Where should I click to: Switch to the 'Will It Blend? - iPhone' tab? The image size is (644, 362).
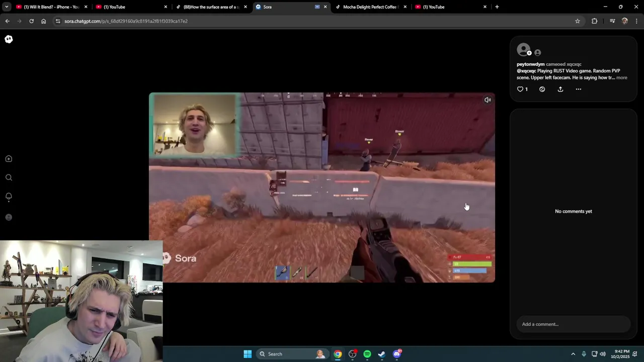click(52, 7)
